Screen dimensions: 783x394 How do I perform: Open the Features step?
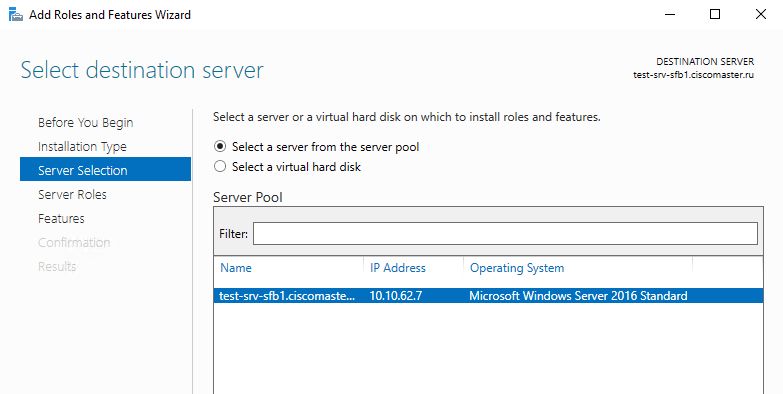coord(61,219)
